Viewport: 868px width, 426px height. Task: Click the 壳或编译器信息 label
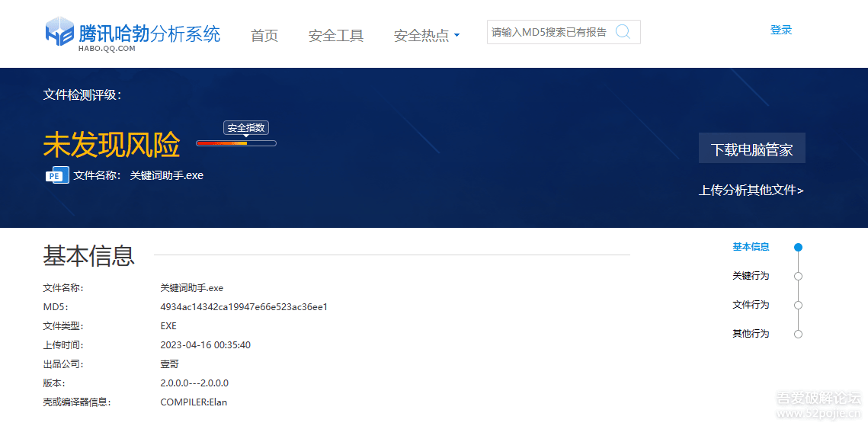pos(77,402)
